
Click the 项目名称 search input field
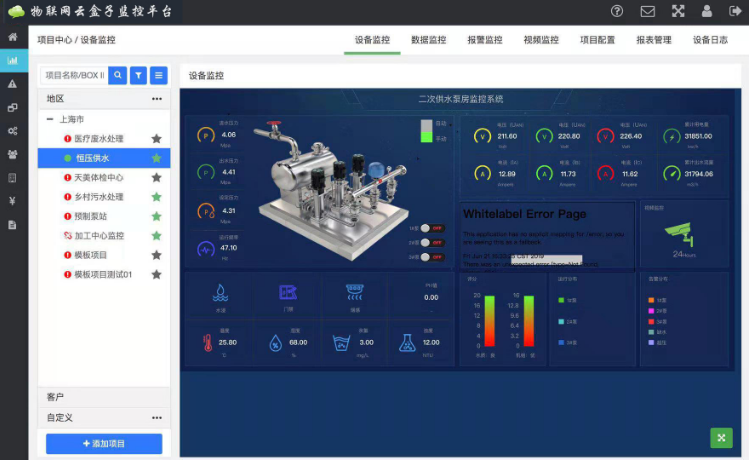coord(74,75)
